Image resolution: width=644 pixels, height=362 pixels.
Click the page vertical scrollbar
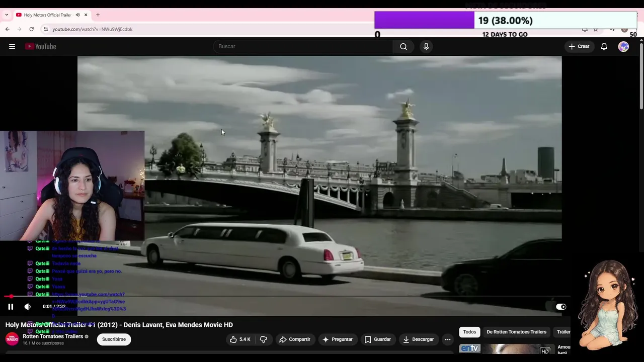click(641, 75)
